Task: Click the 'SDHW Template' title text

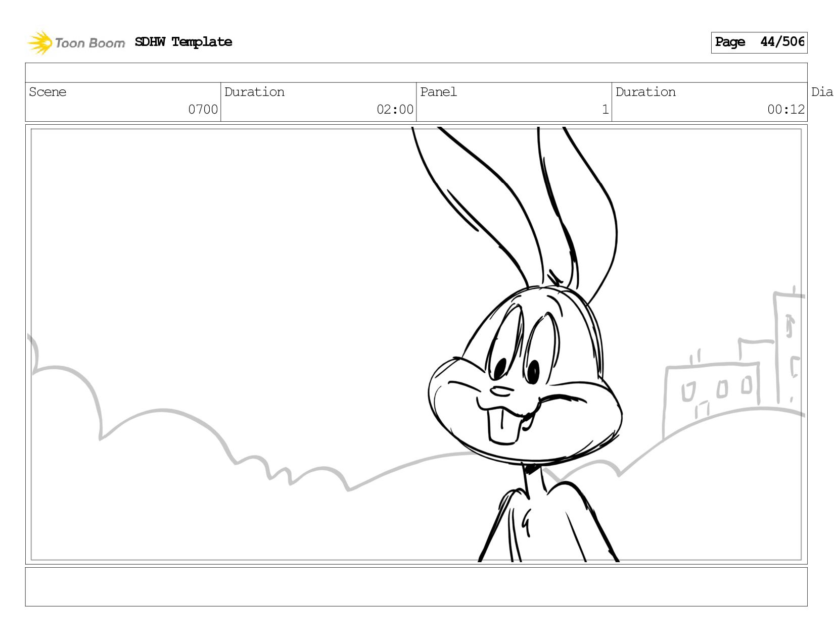Action: [x=183, y=42]
